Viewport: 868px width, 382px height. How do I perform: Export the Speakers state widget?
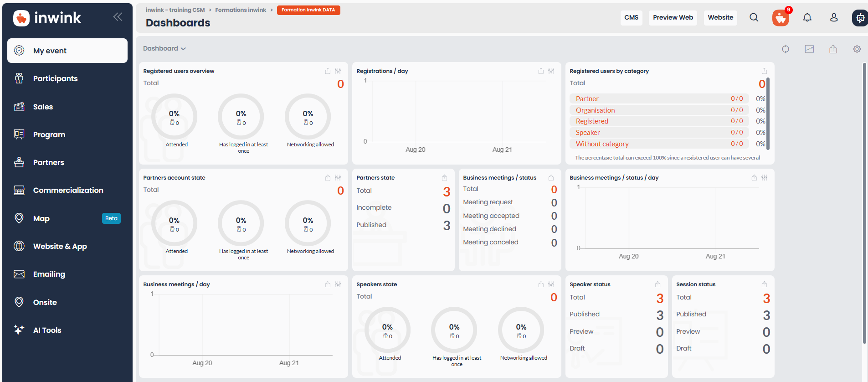[x=541, y=284]
